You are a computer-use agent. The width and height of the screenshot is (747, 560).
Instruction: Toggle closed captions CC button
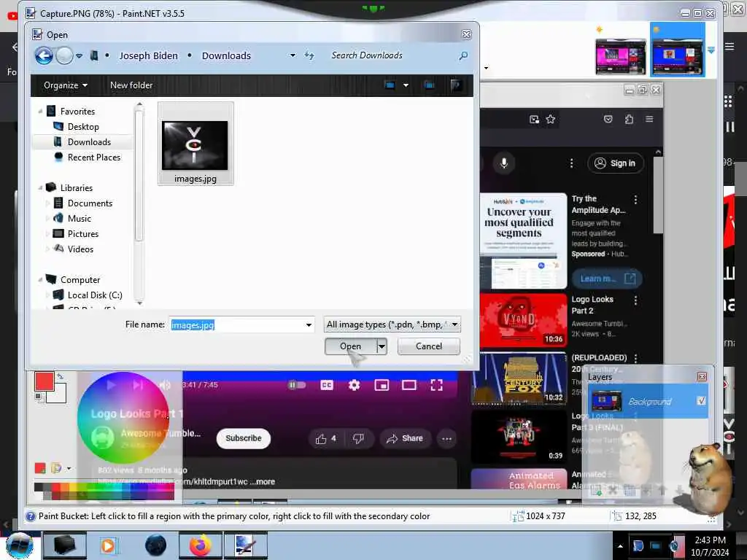click(x=327, y=385)
